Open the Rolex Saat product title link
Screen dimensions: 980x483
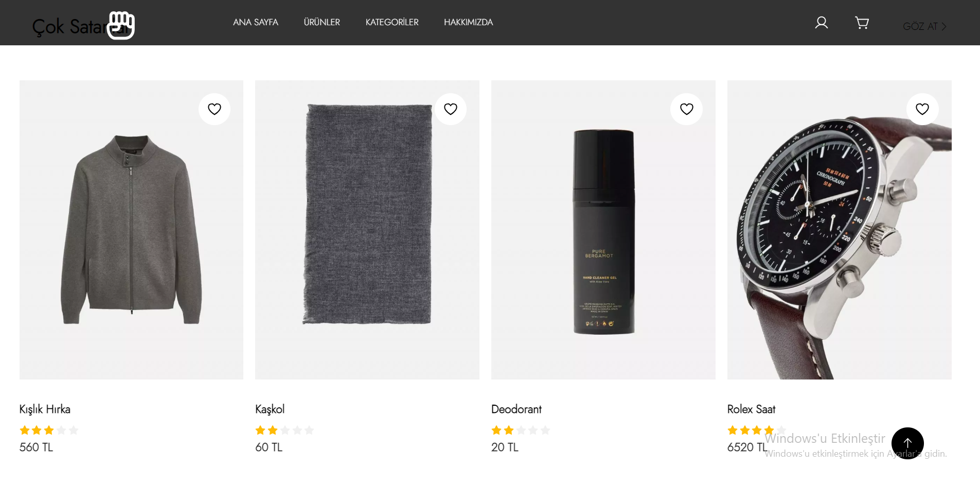[x=751, y=409]
